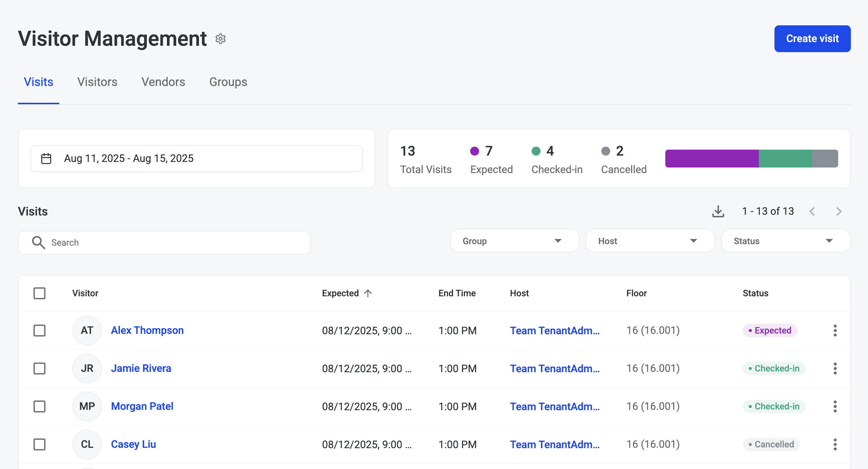Expand the Group filter dropdown

[x=514, y=241]
